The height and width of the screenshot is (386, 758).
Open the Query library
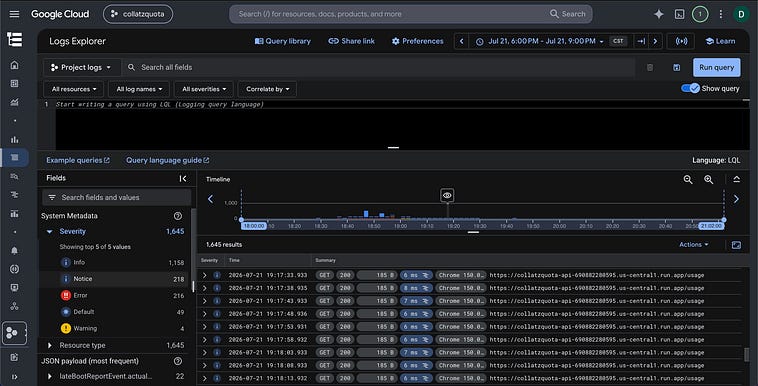283,41
